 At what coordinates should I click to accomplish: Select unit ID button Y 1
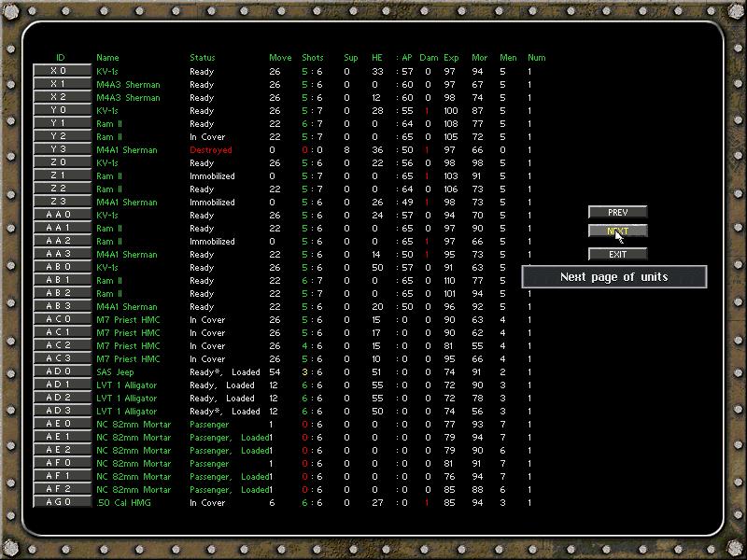[x=62, y=123]
